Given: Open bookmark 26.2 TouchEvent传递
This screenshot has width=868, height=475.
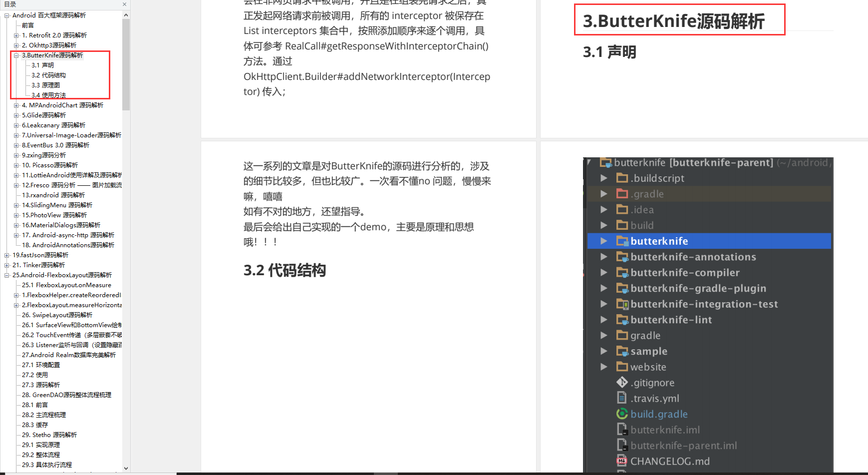Looking at the screenshot, I should 71,335.
